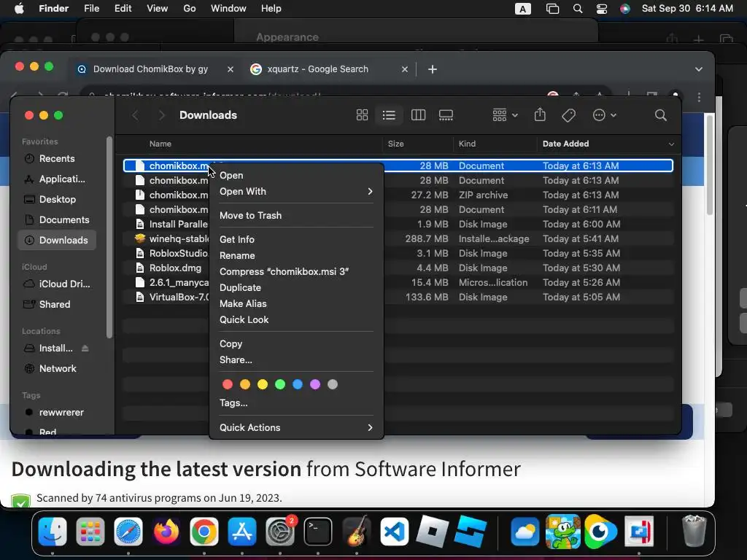This screenshot has height=560, width=747.
Task: Apply the purple color tag
Action: point(315,384)
